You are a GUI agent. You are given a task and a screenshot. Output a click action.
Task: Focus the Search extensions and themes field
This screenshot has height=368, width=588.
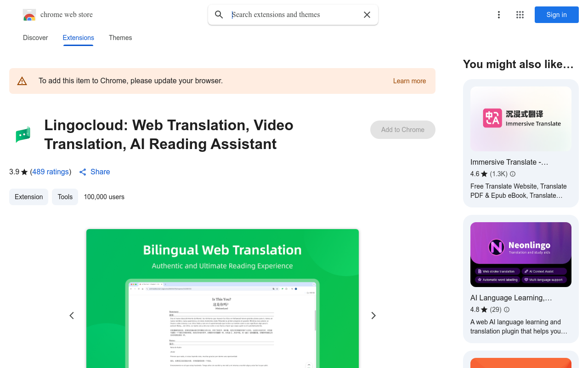[x=294, y=15]
